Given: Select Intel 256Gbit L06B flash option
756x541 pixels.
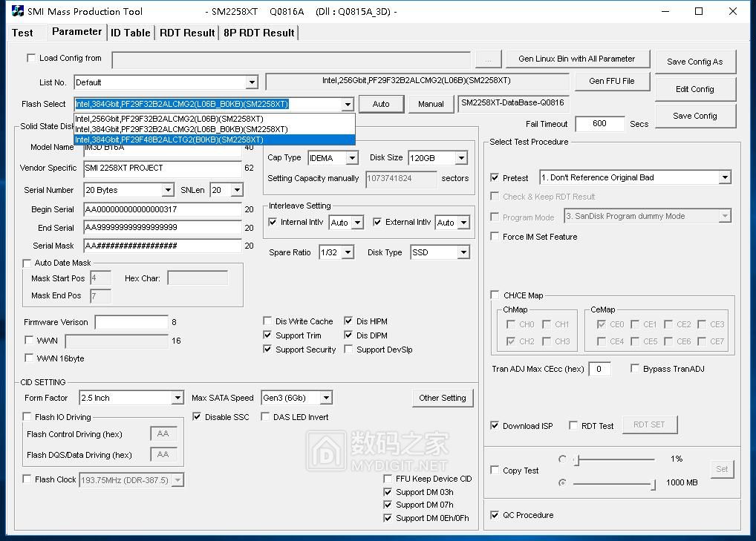Looking at the screenshot, I should [x=215, y=119].
